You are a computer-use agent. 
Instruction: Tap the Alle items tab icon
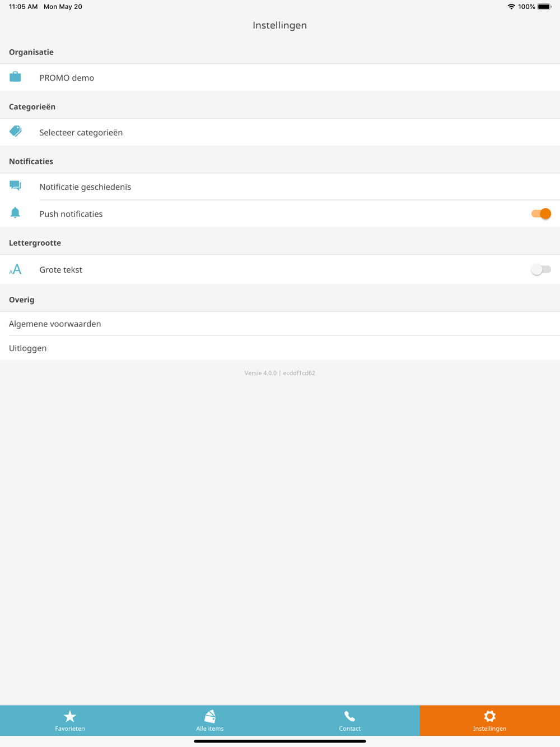(x=210, y=716)
